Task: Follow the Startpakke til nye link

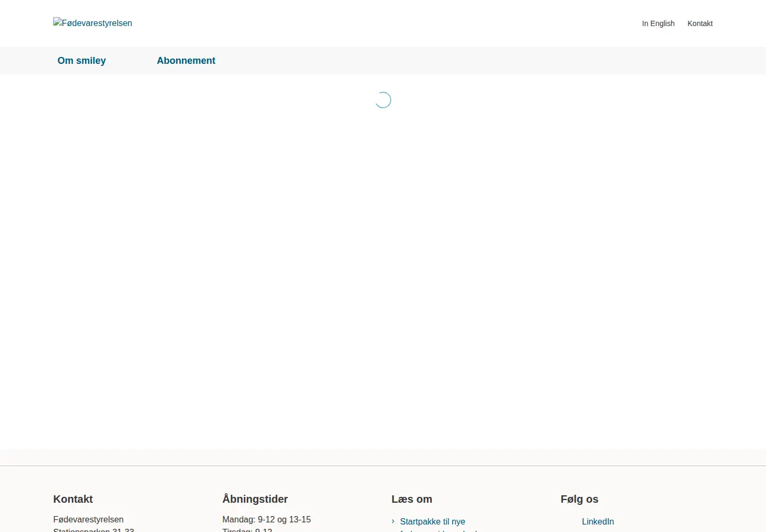Action: [x=432, y=521]
